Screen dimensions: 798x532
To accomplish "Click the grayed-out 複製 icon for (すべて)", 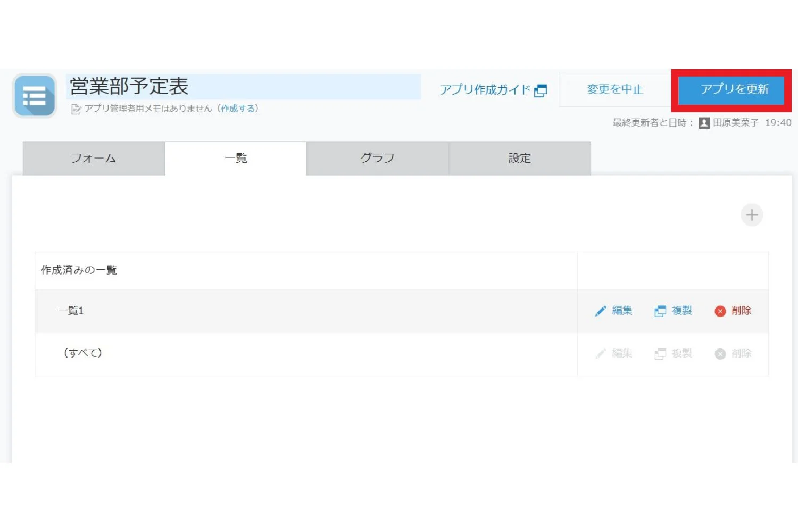I will click(660, 353).
